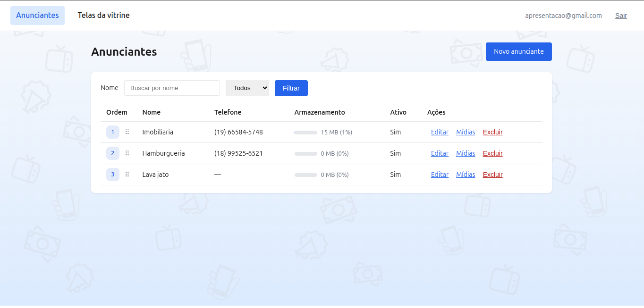The height and width of the screenshot is (308, 644).
Task: Log out using the Sair link
Action: point(621,16)
